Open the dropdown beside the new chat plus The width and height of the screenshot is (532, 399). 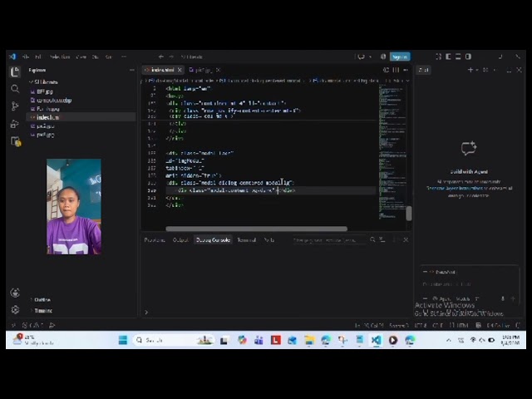[x=477, y=70]
